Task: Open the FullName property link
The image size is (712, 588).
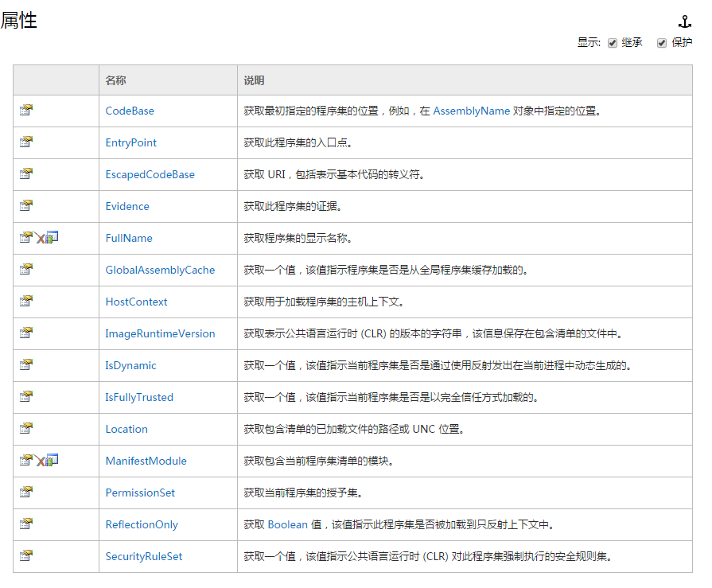Action: (x=129, y=238)
